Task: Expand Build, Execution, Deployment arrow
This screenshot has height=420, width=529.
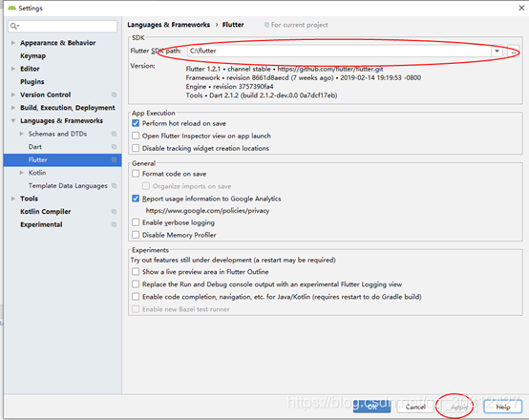Action: point(13,108)
